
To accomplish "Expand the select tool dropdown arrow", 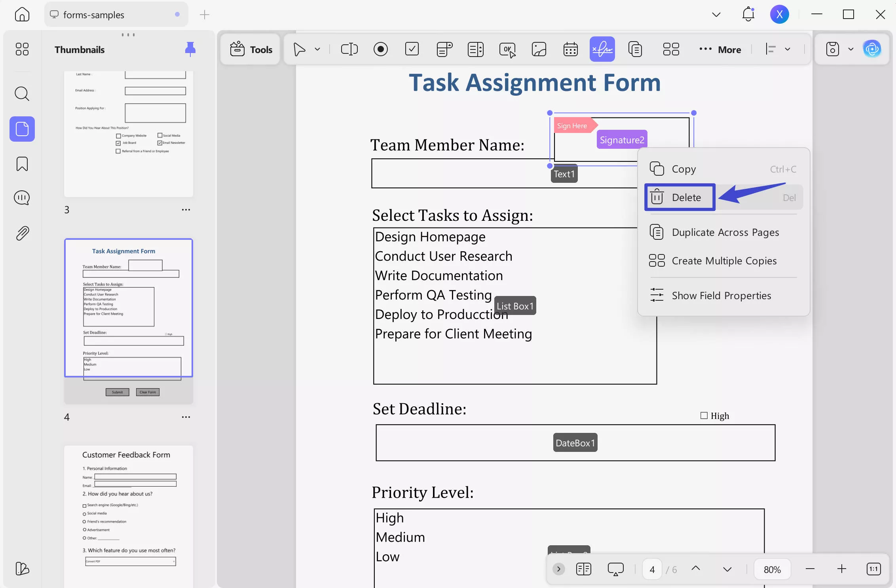I will [317, 49].
